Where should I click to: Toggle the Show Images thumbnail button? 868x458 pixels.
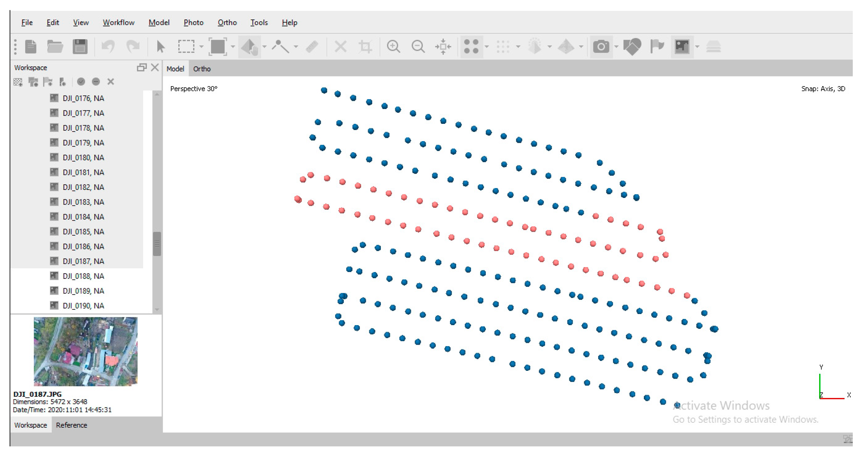(682, 46)
